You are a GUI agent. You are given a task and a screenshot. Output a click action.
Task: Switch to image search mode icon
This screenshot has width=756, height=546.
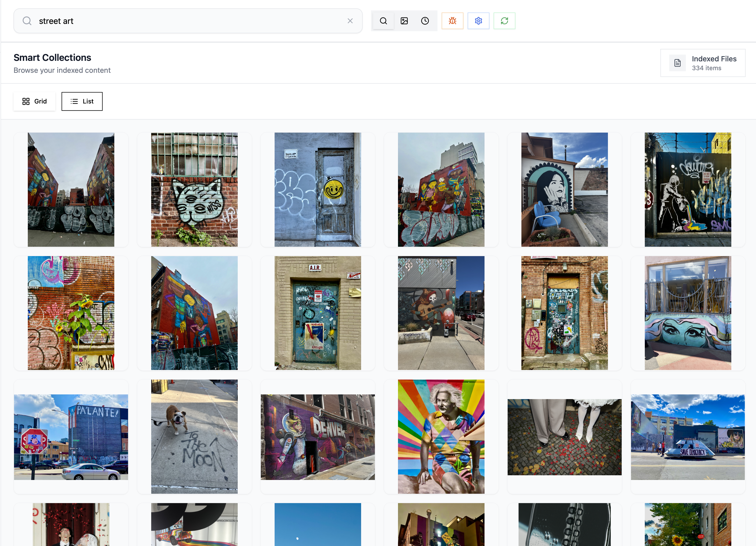click(404, 21)
